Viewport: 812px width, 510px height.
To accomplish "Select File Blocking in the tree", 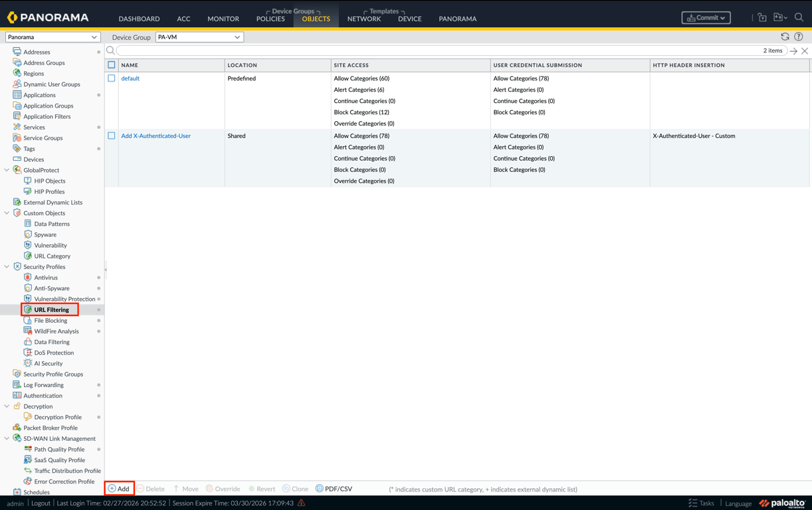I will coord(51,321).
